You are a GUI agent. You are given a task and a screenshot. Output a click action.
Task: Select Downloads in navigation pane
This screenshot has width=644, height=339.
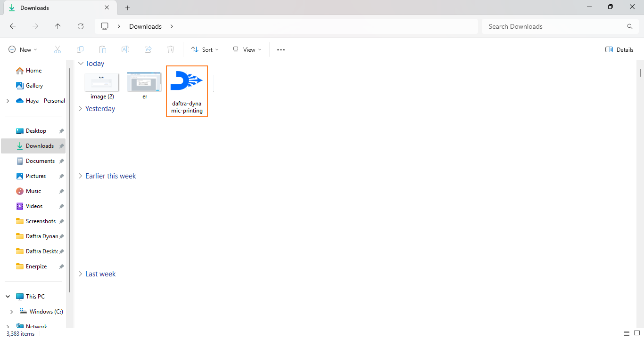33,146
